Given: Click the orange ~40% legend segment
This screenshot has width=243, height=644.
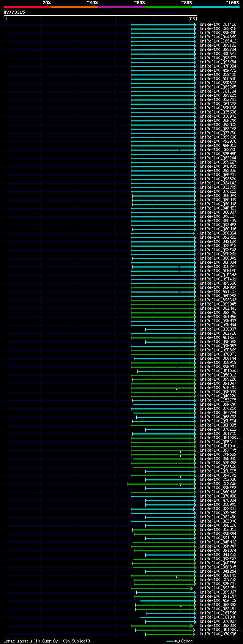Looking at the screenshot, I should click(74, 7).
